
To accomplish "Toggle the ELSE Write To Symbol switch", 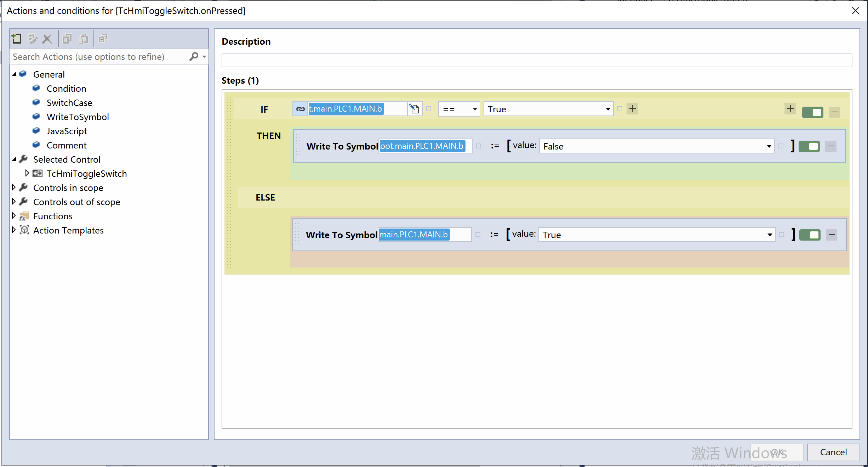I will tap(810, 235).
